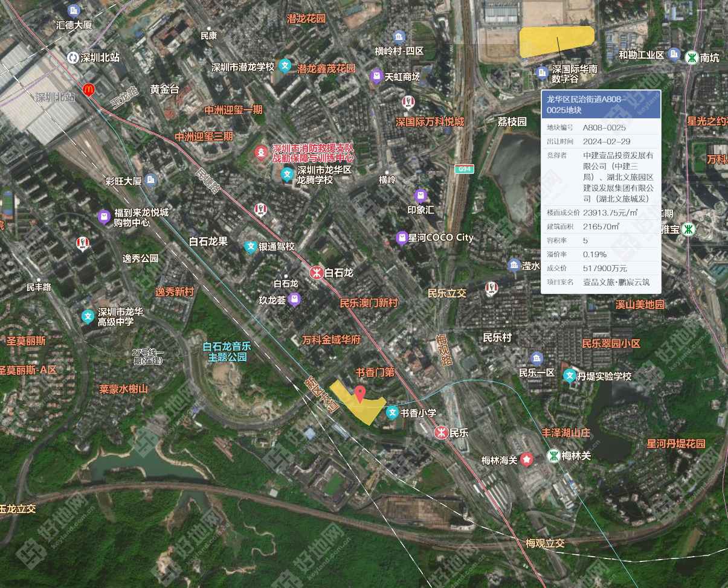Click the 滢水 building icon

click(514, 266)
